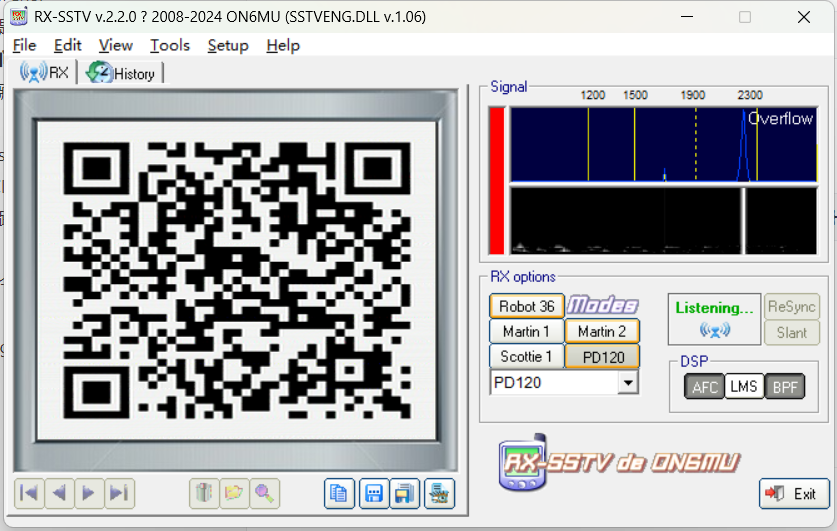The image size is (837, 531).
Task: Click the greyed-out trash delete icon
Action: [x=204, y=493]
